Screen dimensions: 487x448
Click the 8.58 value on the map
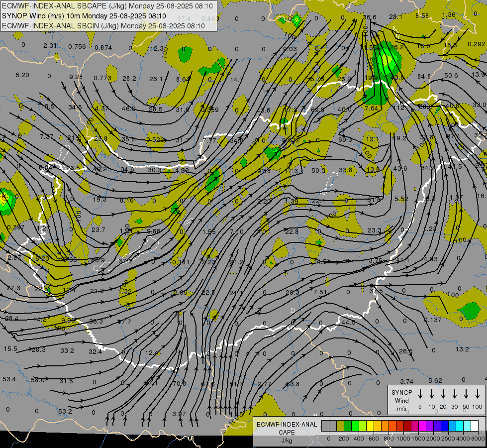click(422, 15)
